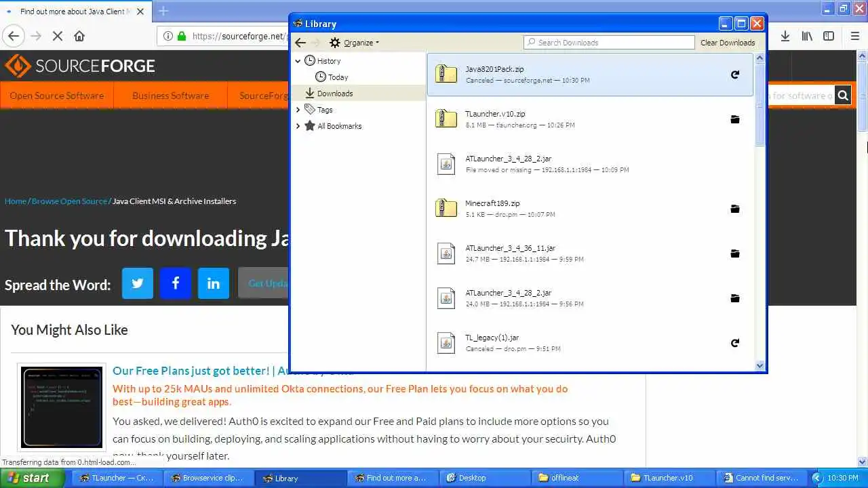Switch to Desktop taskbar item

[485, 478]
